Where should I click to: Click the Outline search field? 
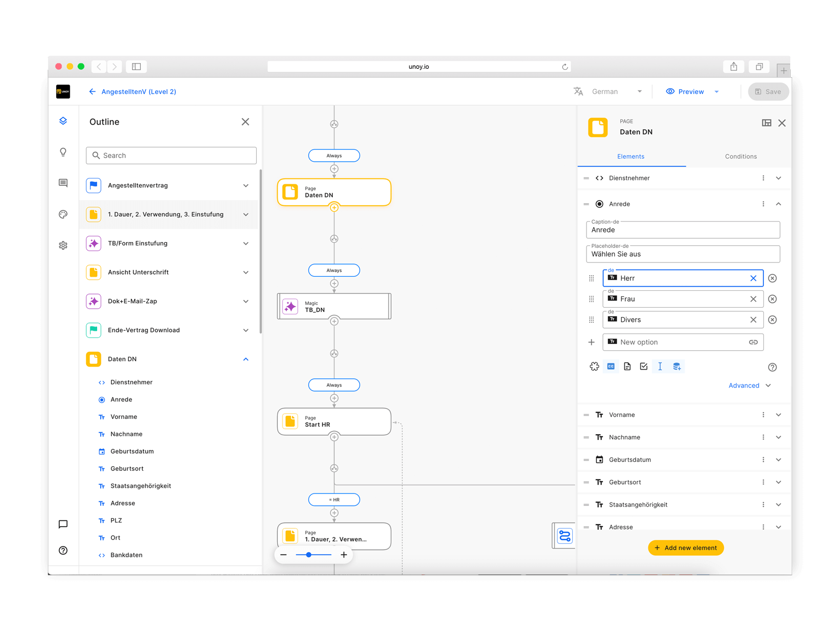coord(171,155)
